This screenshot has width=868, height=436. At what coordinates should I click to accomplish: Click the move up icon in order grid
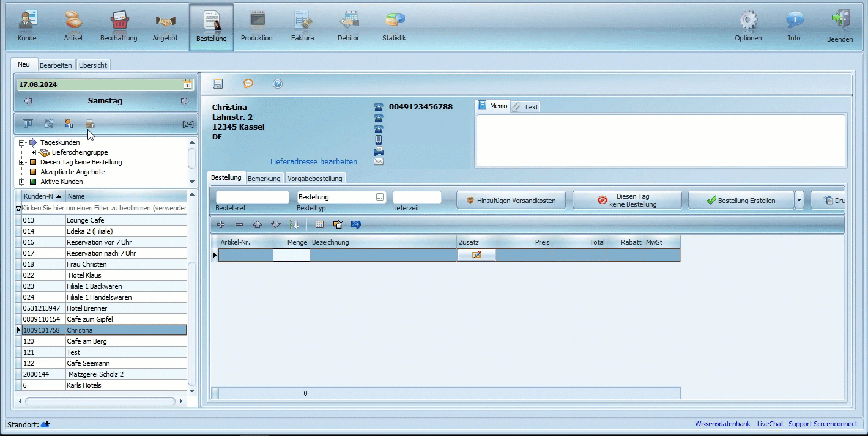point(258,224)
